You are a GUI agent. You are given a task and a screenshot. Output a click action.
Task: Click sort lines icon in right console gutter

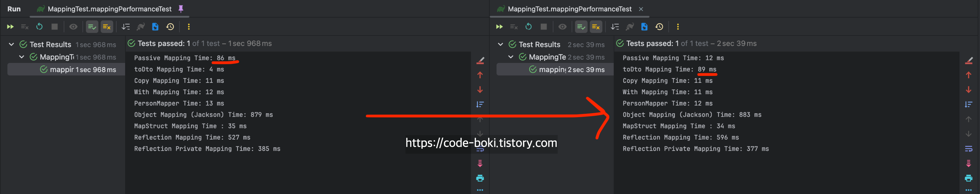click(969, 104)
